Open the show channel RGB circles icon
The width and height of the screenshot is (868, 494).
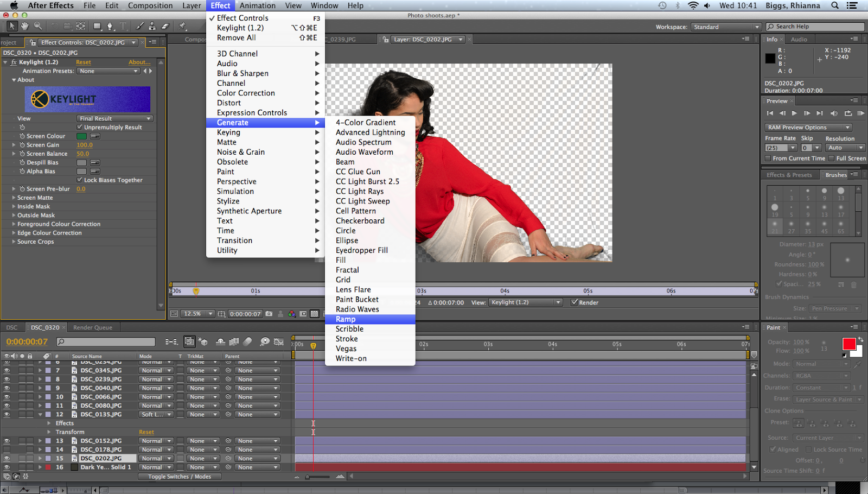pos(292,314)
